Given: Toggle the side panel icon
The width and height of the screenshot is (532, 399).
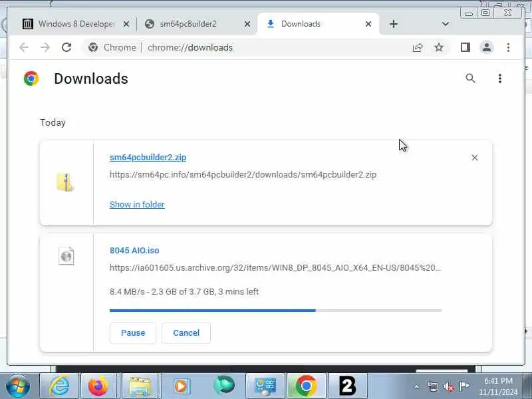Looking at the screenshot, I should click(465, 47).
